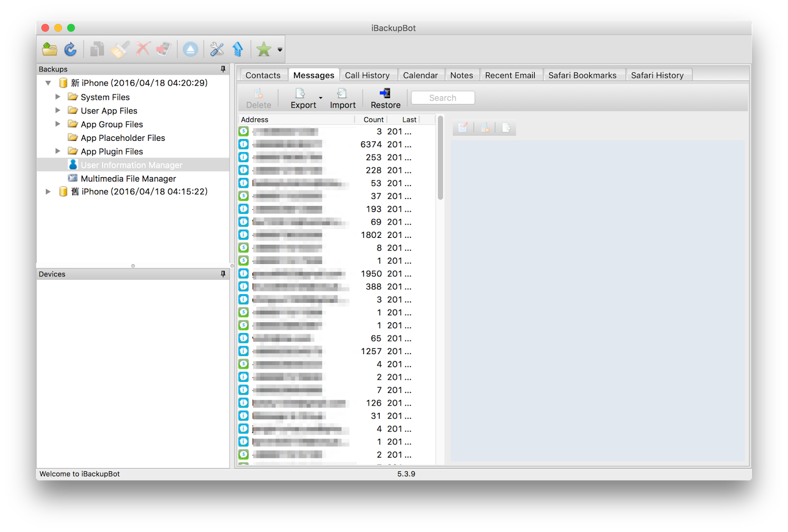Open the dropdown arrow beside green star
Viewport: 788px width, 532px height.
[x=280, y=50]
